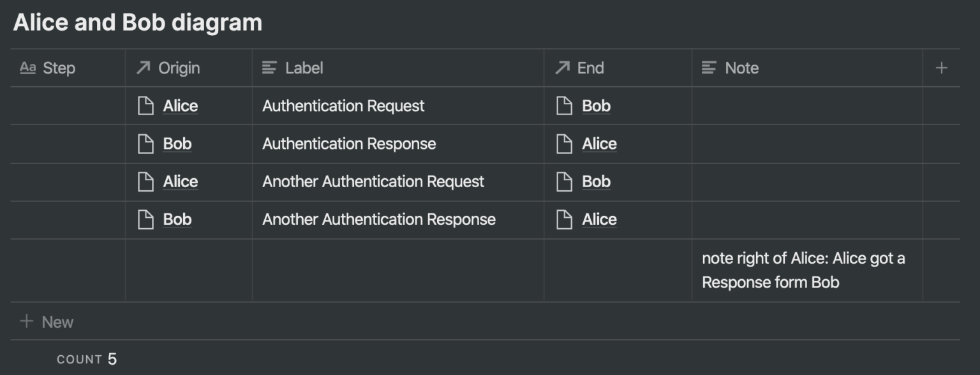Click the + icon to add a new property column
980x375 pixels.
(941, 67)
